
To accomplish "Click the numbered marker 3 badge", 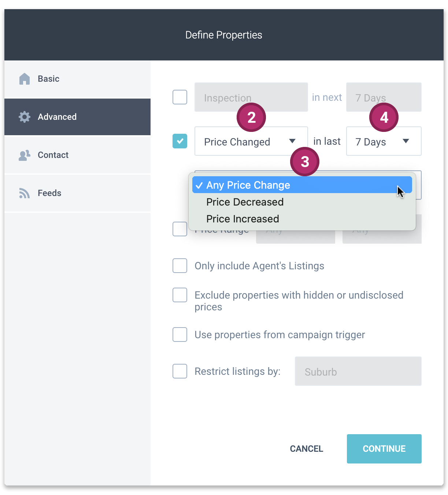I will (305, 162).
